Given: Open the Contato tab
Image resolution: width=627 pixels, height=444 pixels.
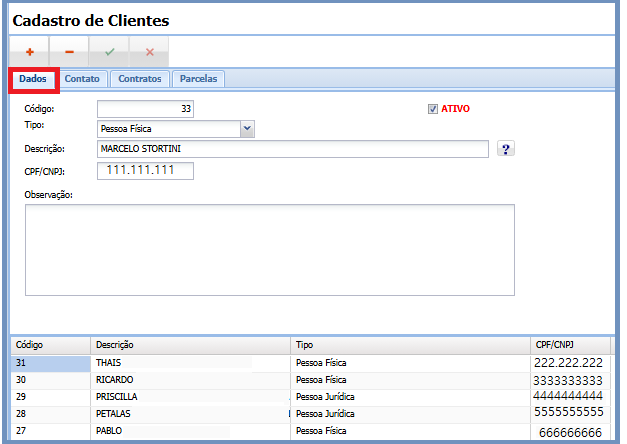Looking at the screenshot, I should (x=82, y=78).
